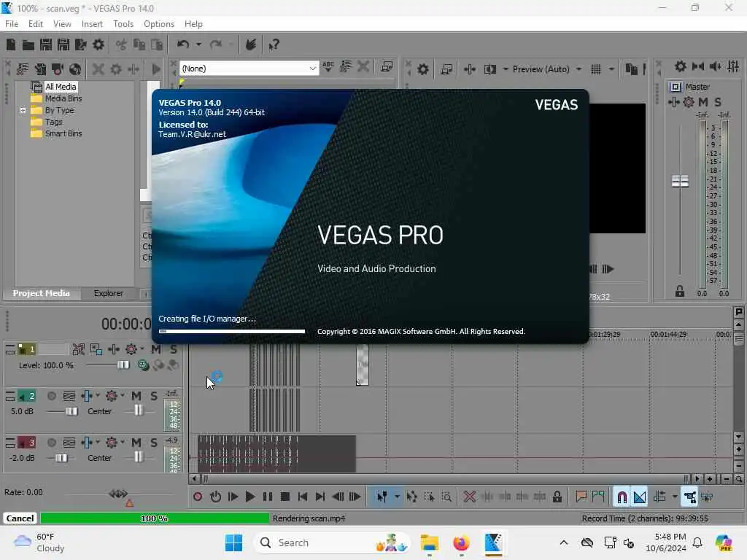Select the Normal Edit Tool
747x560 pixels.
382,497
